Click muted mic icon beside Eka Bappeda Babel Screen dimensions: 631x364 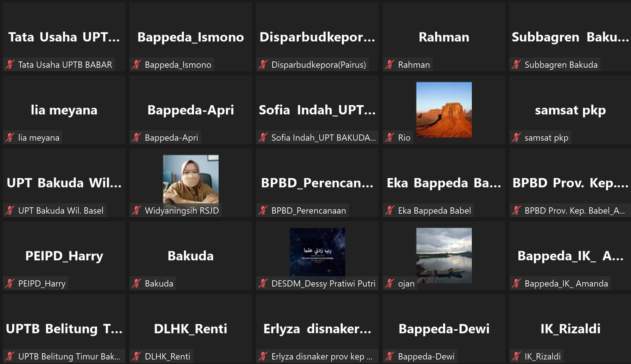[390, 210]
